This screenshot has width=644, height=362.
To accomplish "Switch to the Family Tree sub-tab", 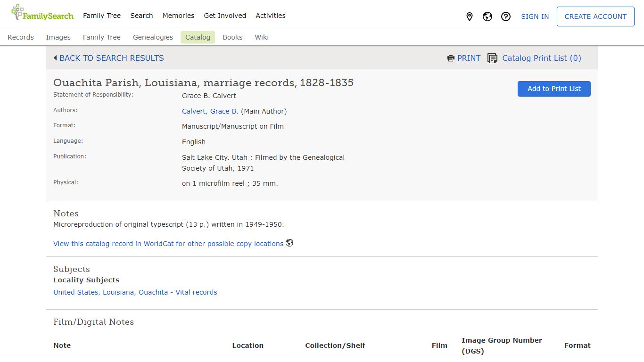I will click(x=102, y=37).
